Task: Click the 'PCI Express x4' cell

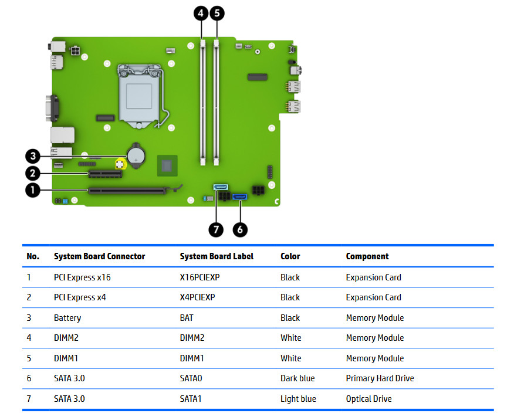Action: 80,297
